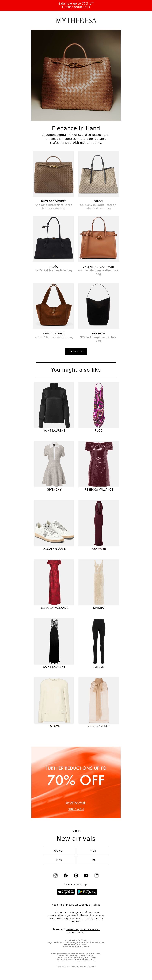View the Golden Goose sneakers thumbnail
Screen dimensions: 152x980
tap(54, 523)
